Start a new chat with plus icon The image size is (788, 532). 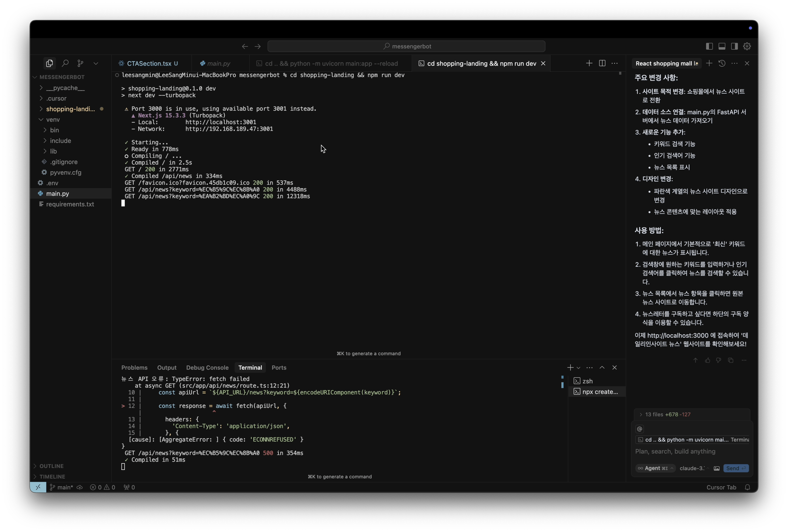click(x=709, y=63)
